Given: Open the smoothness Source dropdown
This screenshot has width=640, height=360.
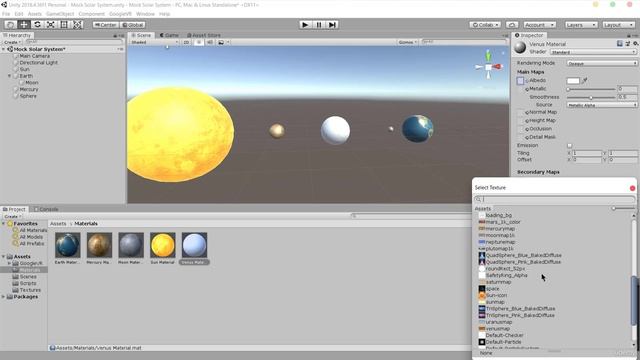Looking at the screenshot, I should [602, 105].
